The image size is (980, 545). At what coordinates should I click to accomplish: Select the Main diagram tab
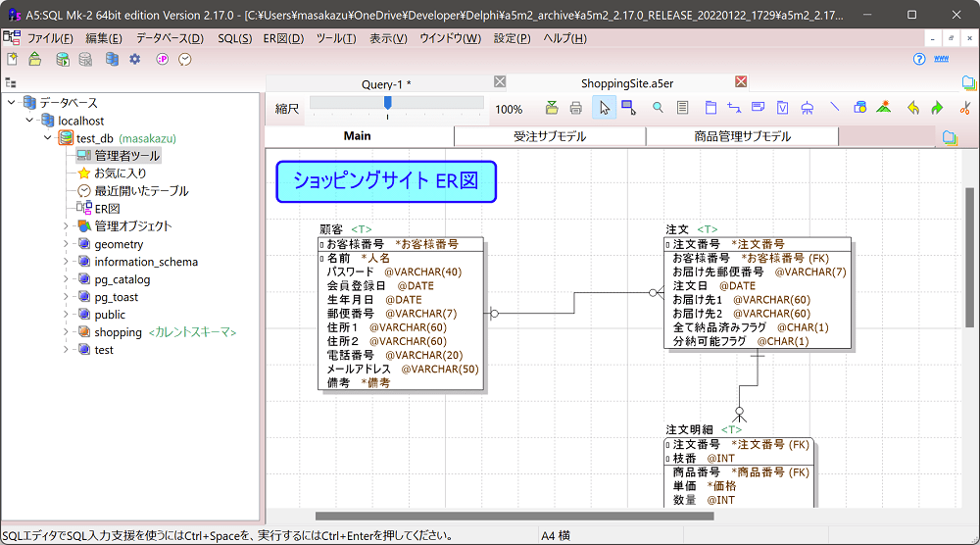click(x=358, y=135)
